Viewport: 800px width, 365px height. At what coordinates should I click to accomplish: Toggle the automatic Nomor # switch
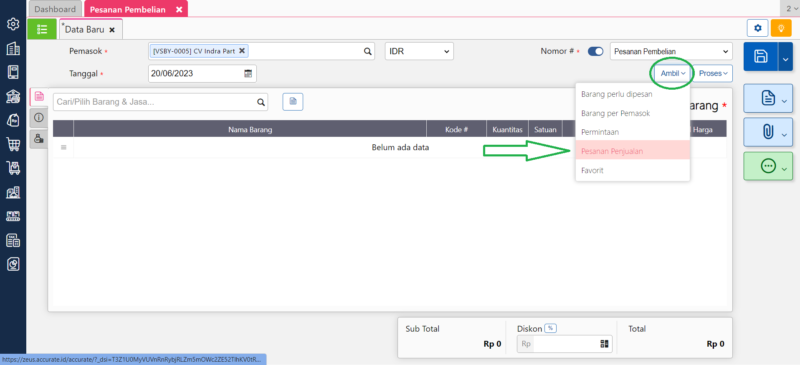[595, 52]
